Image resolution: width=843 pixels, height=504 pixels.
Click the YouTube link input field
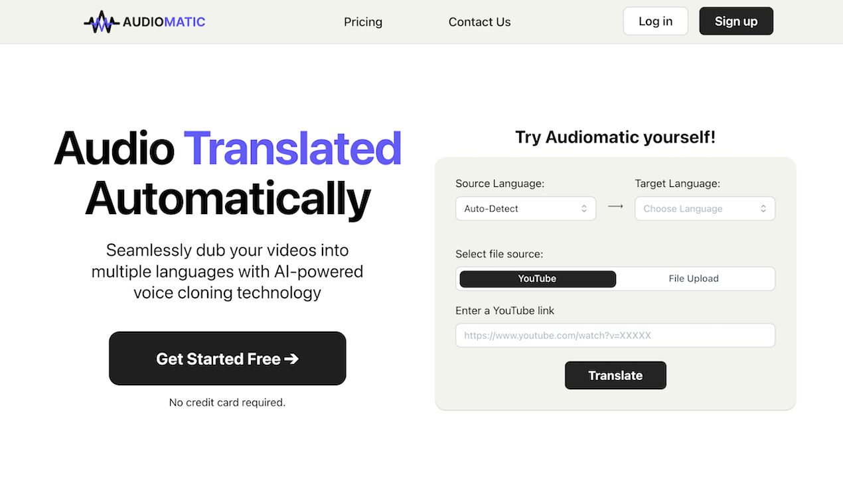[615, 335]
